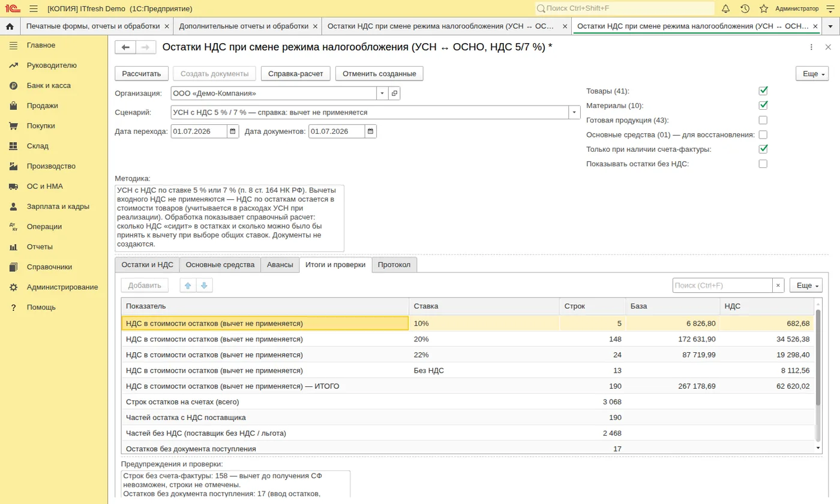
Task: Open the history clock icon
Action: pyautogui.click(x=745, y=8)
